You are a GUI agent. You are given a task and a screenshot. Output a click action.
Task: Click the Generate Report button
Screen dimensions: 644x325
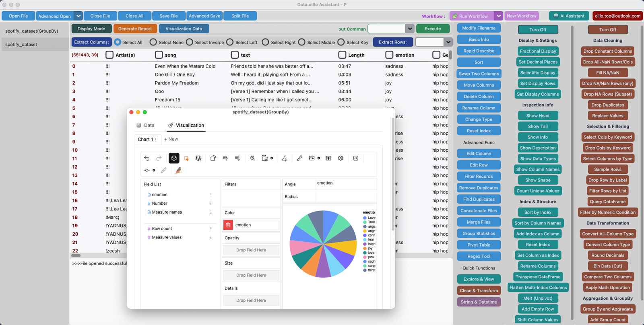pos(135,29)
